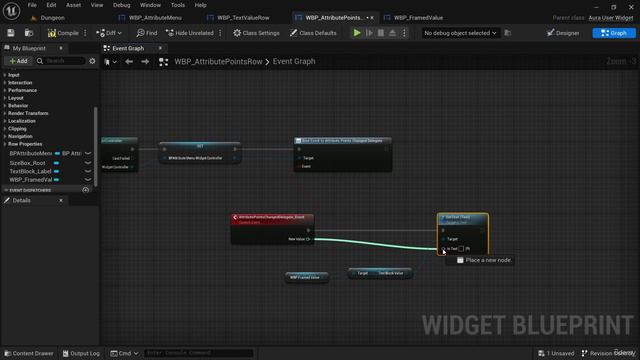The height and width of the screenshot is (360, 640).
Task: Start Play in Editor
Action: pyautogui.click(x=357, y=33)
